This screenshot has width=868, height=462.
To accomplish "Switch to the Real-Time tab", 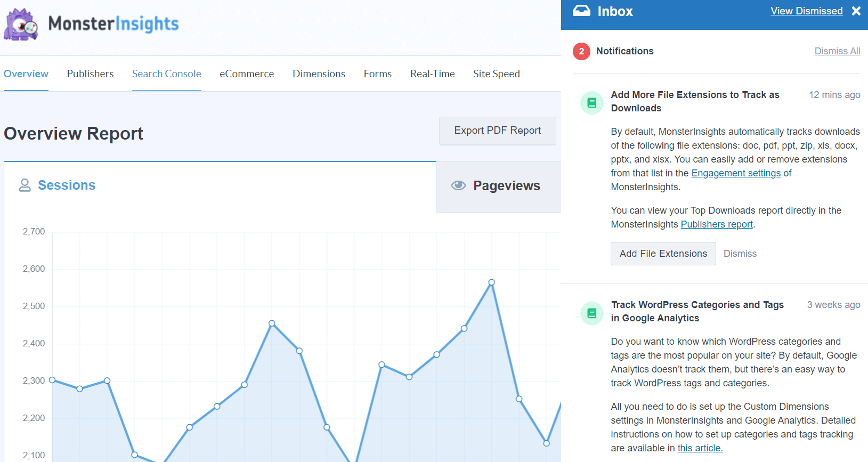I will pyautogui.click(x=433, y=74).
